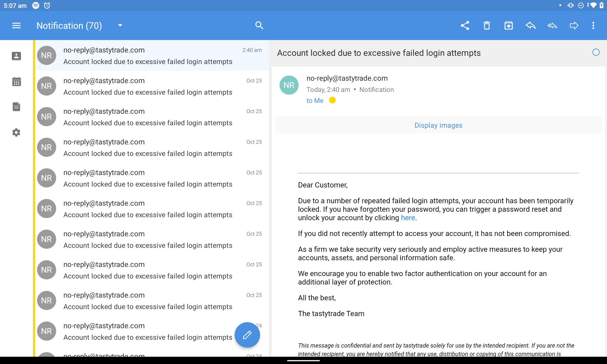Compose new email with pencil button
Screen dimensions: 607x364
[x=247, y=335]
